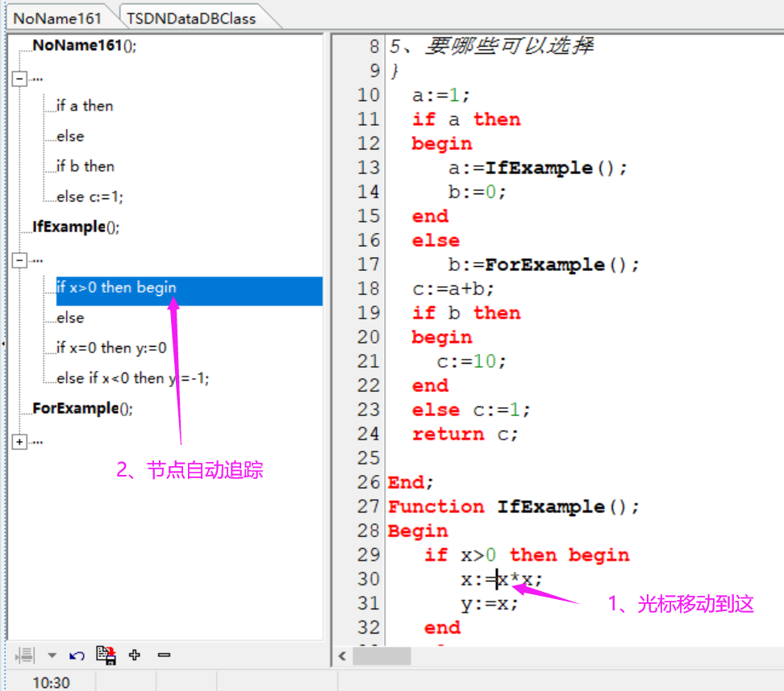Click the save document icon with red arrow

(x=106, y=655)
